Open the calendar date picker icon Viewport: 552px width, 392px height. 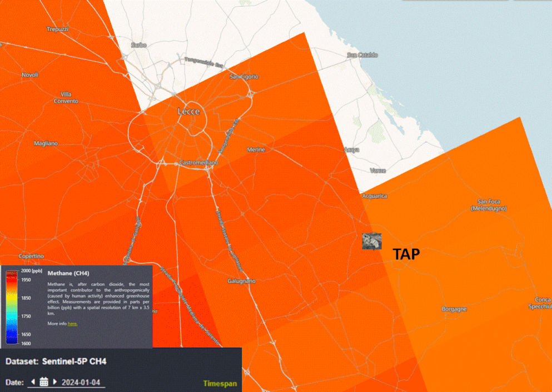coord(44,382)
